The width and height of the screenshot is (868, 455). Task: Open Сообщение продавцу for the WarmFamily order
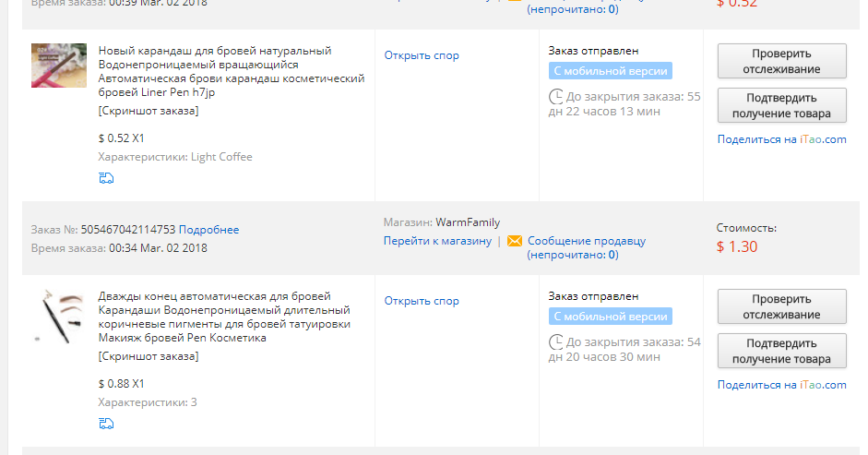pos(587,241)
